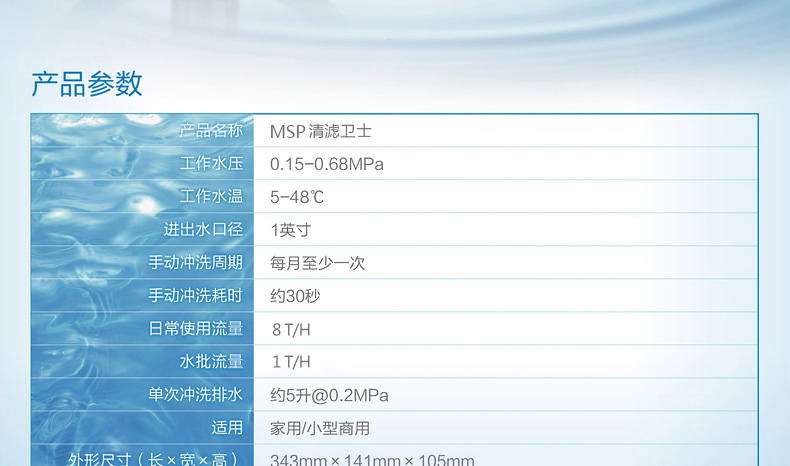Select the 工作水温 label cell

pos(143,196)
